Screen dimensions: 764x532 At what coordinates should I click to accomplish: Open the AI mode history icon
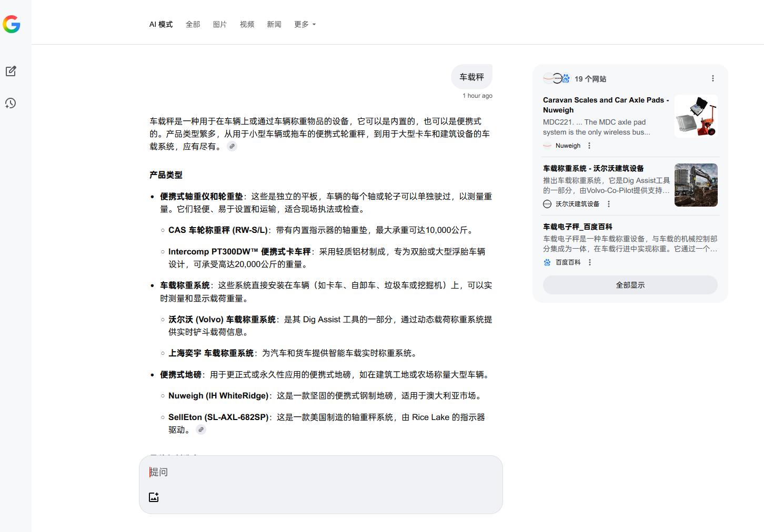[x=11, y=103]
